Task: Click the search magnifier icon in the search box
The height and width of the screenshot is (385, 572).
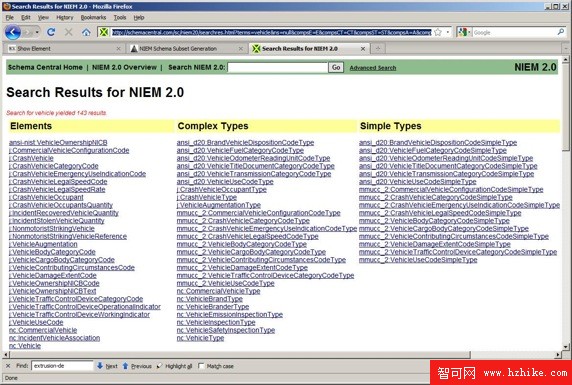Action: [561, 32]
